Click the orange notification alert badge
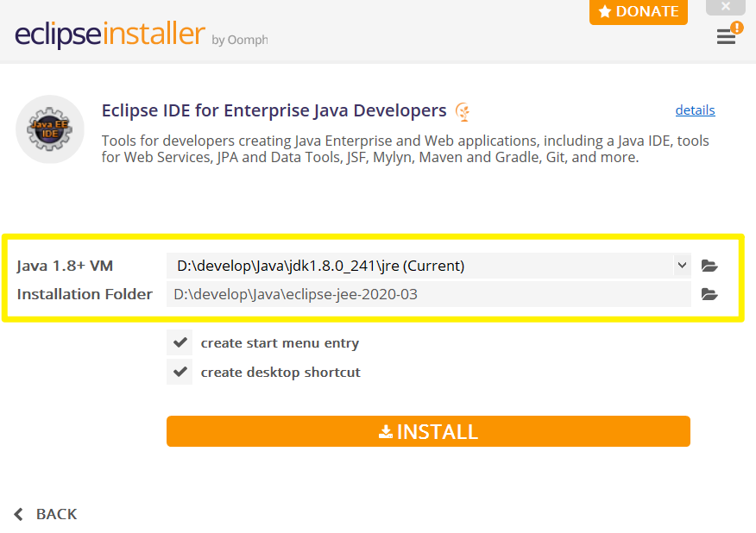 737,28
